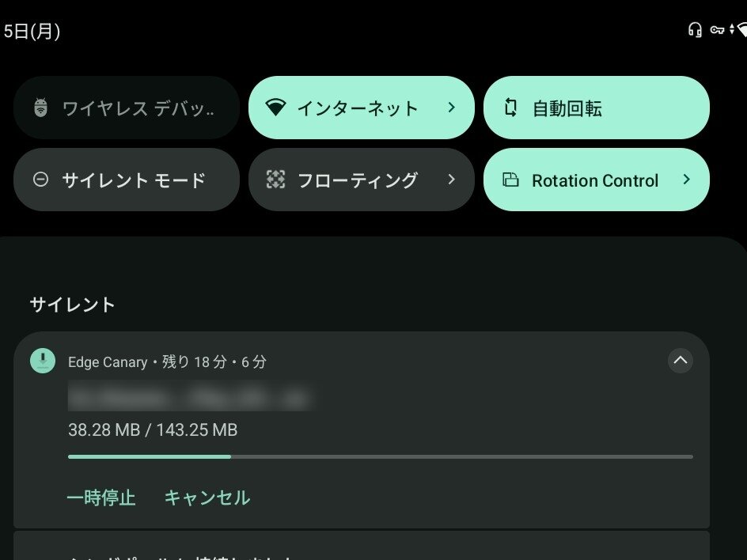The image size is (747, 560).
Task: Tap the auto-rotate phone icon
Action: tap(510, 108)
